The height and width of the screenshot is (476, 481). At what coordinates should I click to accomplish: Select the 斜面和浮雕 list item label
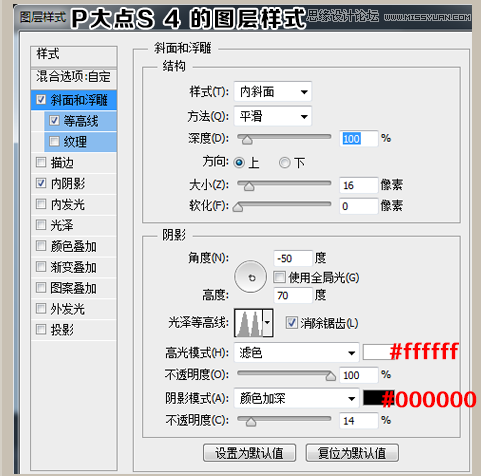click(79, 100)
